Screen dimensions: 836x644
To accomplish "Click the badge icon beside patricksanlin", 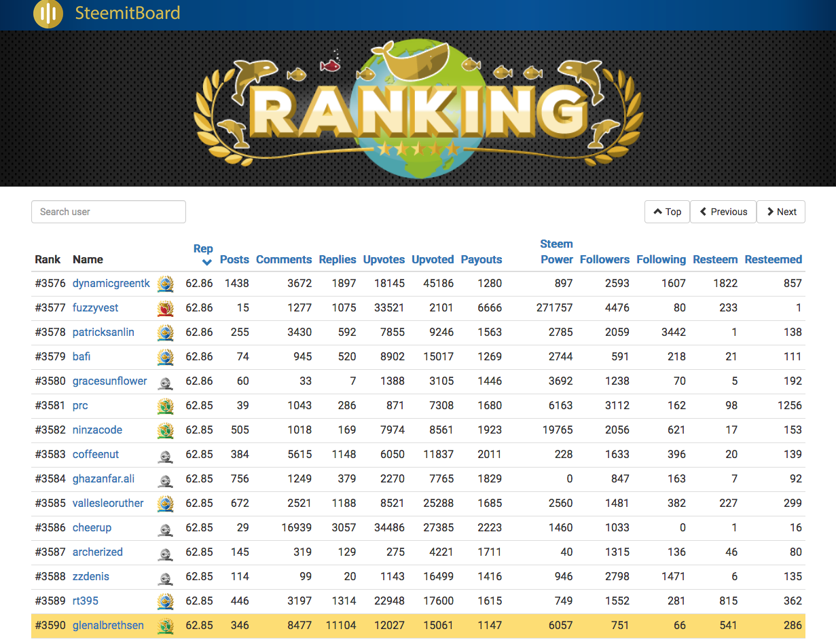I will pyautogui.click(x=165, y=333).
